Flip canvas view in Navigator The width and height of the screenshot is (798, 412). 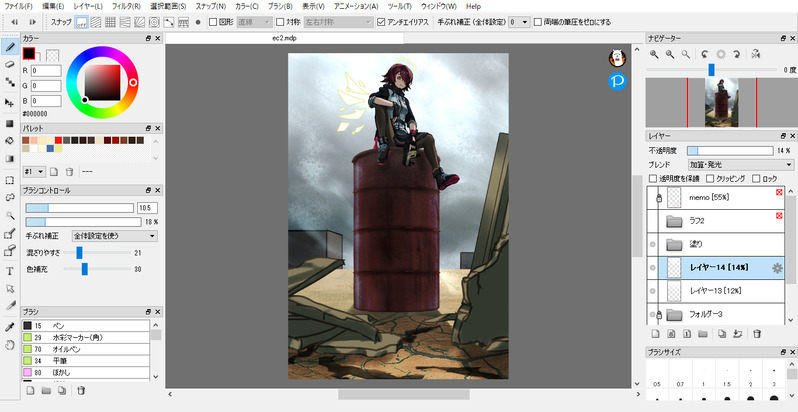pos(756,54)
